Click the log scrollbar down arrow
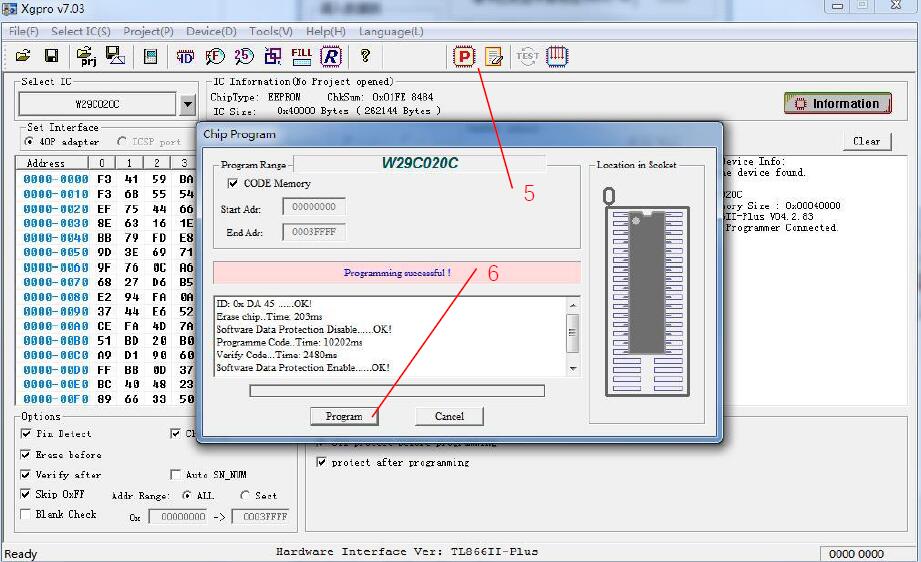The width and height of the screenshot is (921, 562). tap(573, 369)
